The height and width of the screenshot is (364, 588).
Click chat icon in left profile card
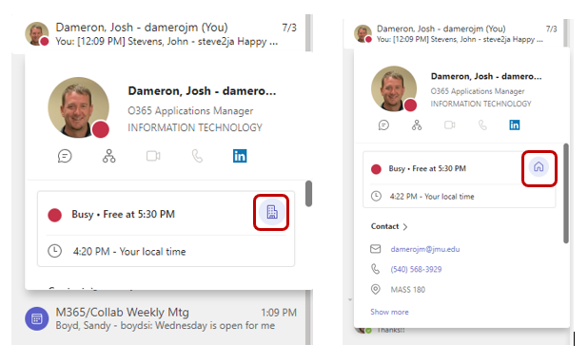[65, 156]
